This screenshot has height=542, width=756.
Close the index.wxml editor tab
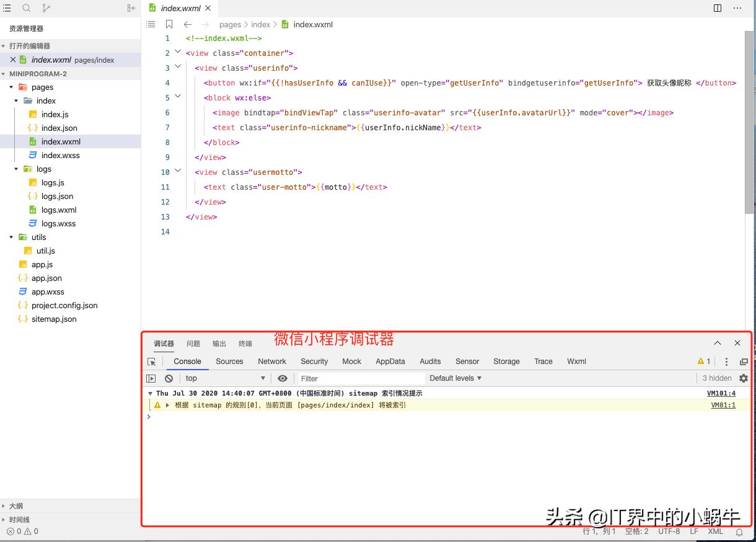pyautogui.click(x=208, y=9)
